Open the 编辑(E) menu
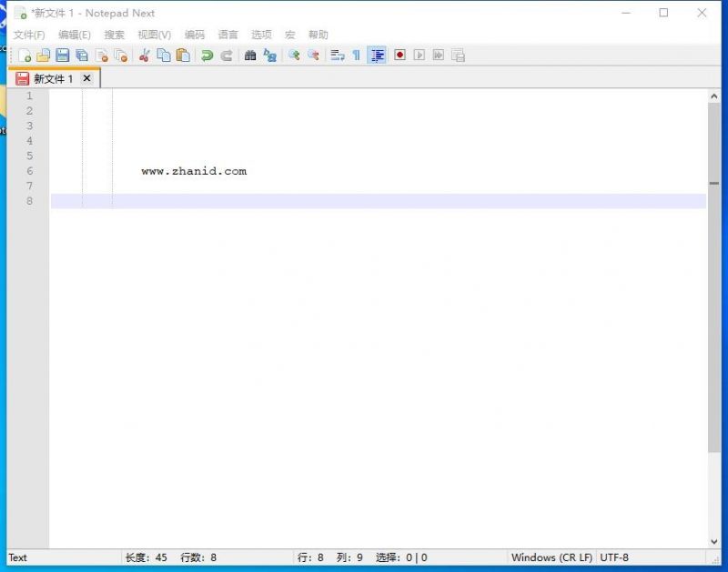 point(75,35)
